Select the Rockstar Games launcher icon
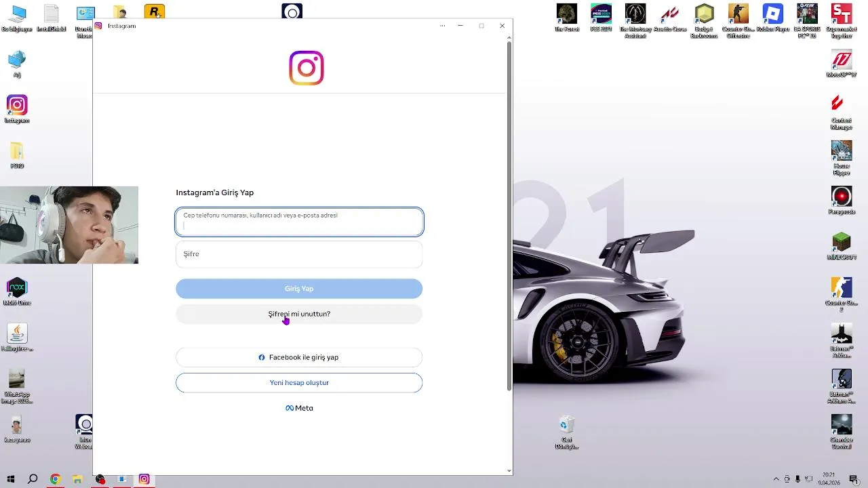 [155, 12]
